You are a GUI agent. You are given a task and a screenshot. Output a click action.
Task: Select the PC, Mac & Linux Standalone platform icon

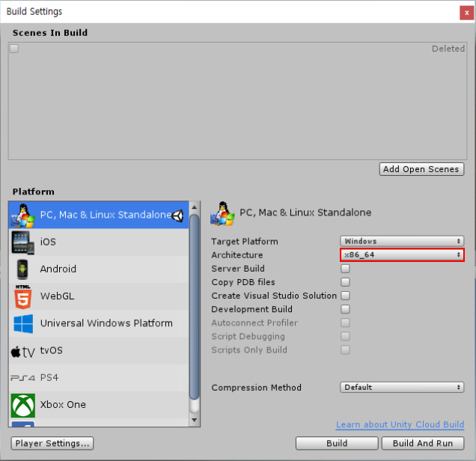click(x=23, y=216)
